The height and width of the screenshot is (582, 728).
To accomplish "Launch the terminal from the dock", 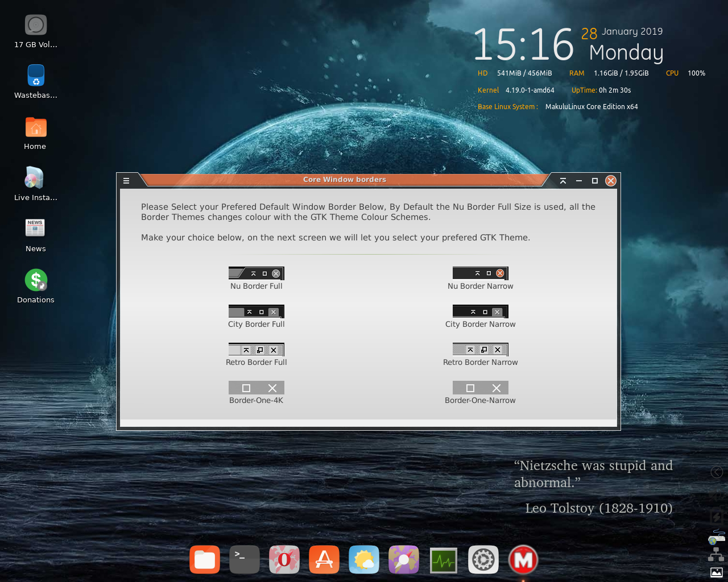I will [x=245, y=560].
